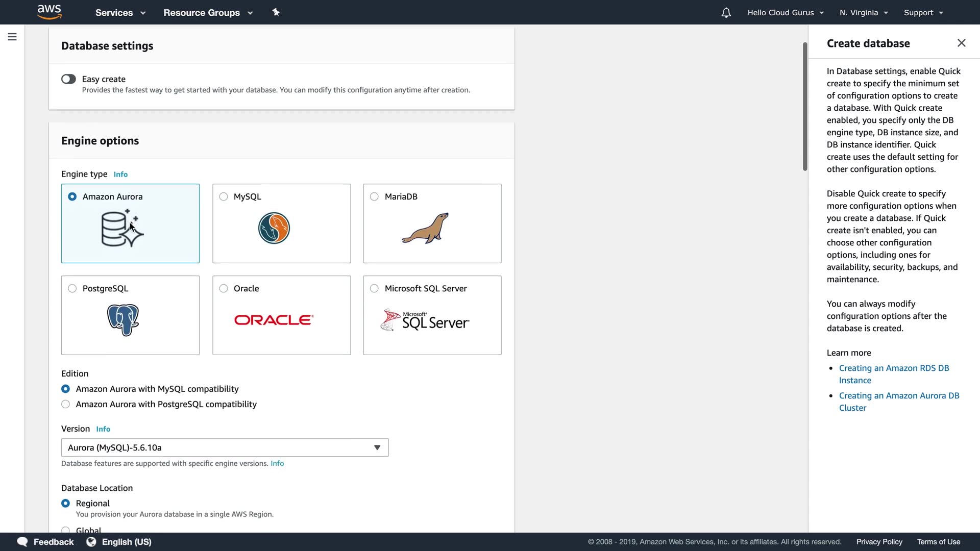Open the Resource Groups menu
Image resolution: width=980 pixels, height=551 pixels.
pos(208,13)
